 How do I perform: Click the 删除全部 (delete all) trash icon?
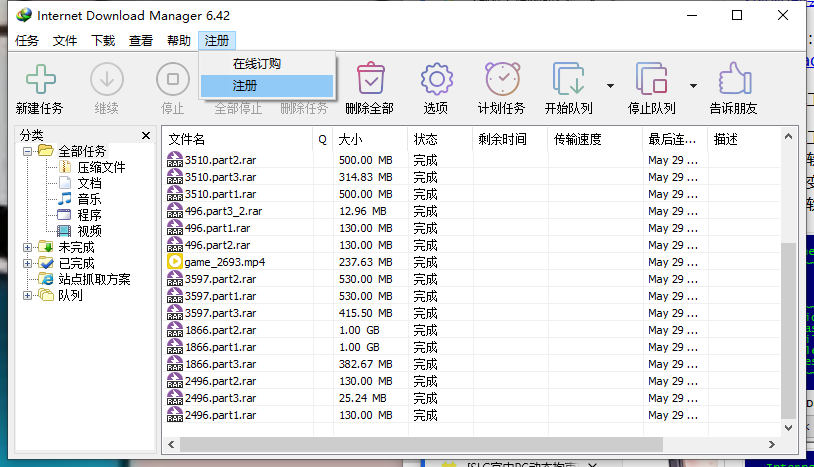tap(371, 78)
